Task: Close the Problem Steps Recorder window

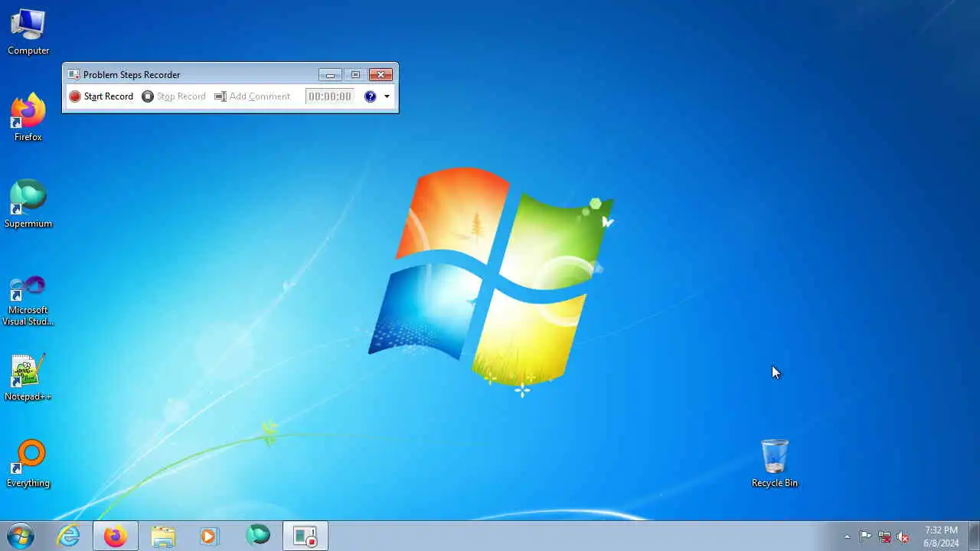Action: tap(381, 74)
